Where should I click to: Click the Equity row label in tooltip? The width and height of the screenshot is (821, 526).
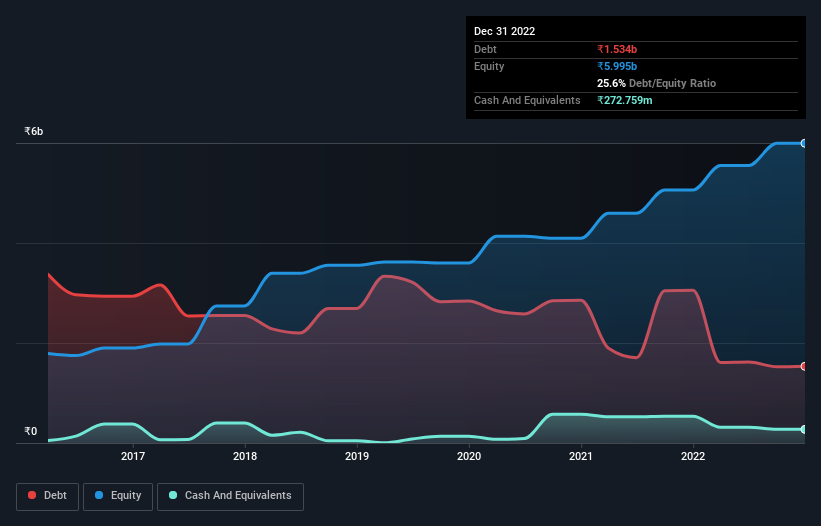tap(489, 66)
